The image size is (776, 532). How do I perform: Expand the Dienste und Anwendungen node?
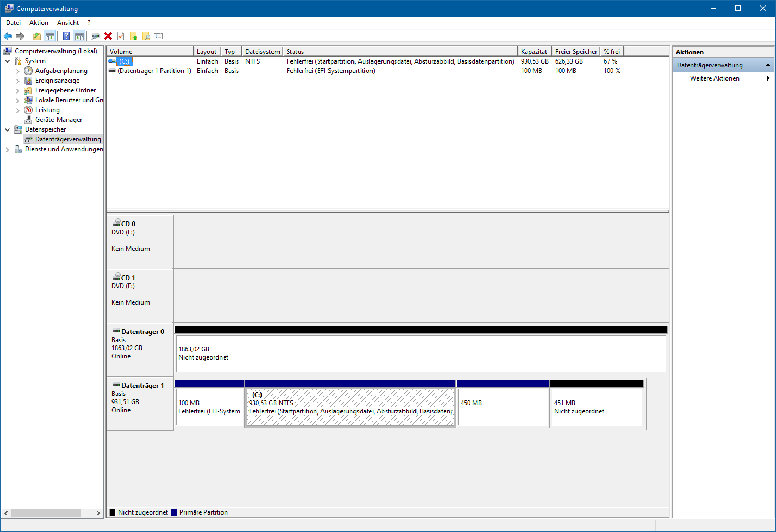(x=8, y=149)
